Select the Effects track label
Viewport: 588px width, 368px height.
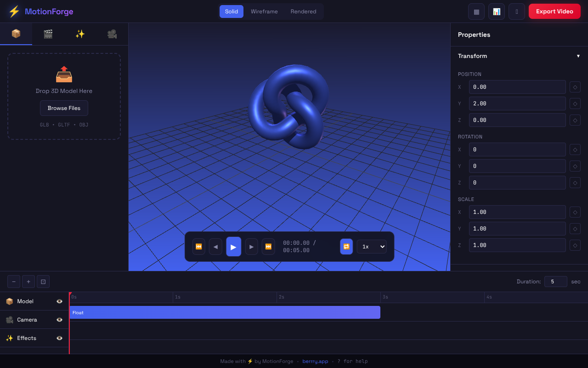pyautogui.click(x=27, y=338)
